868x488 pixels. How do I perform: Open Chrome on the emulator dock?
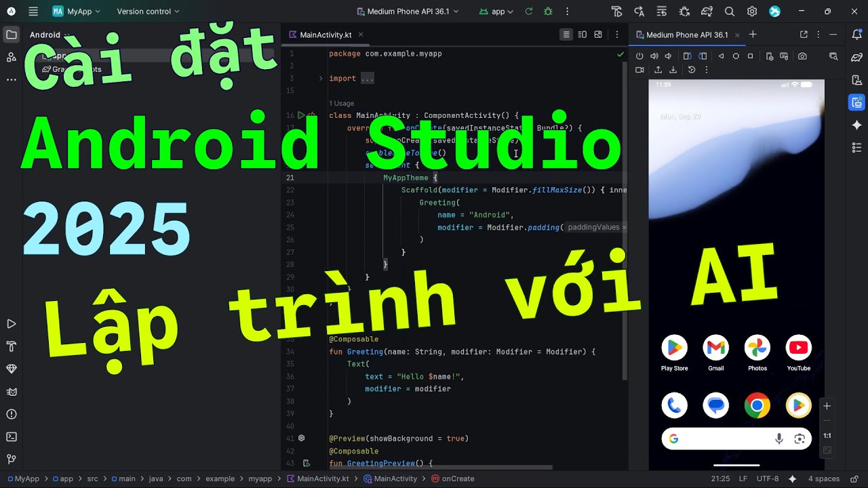point(757,405)
